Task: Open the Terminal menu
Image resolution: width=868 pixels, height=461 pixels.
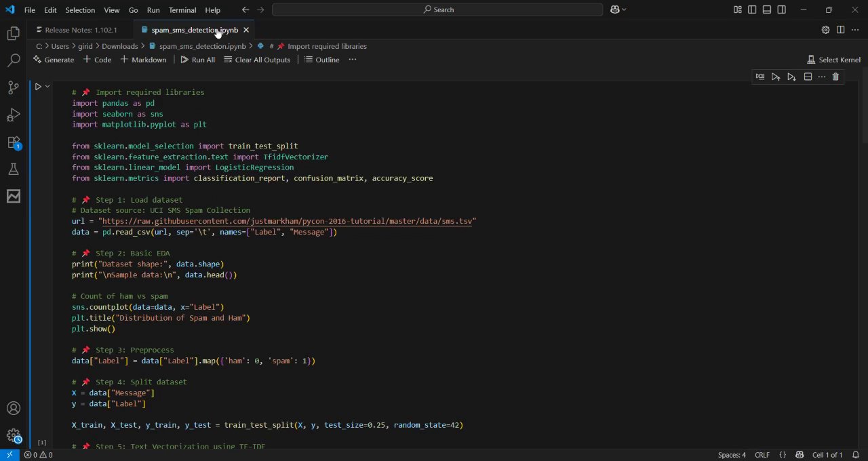Action: [x=182, y=10]
